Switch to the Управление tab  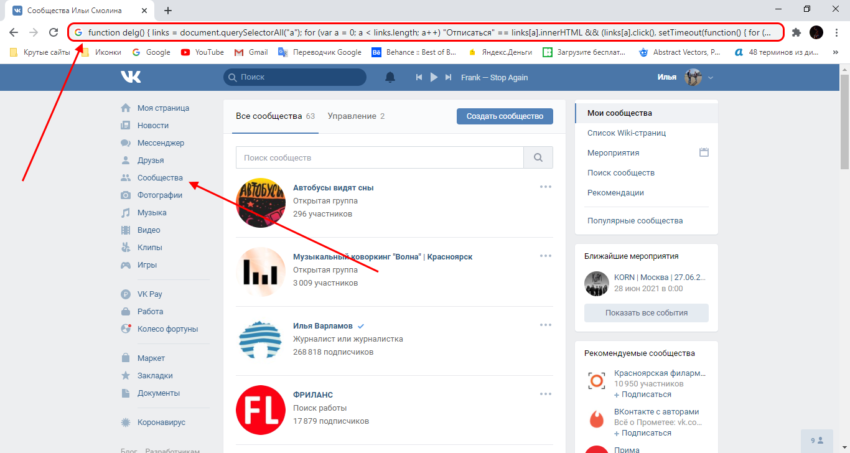point(356,116)
